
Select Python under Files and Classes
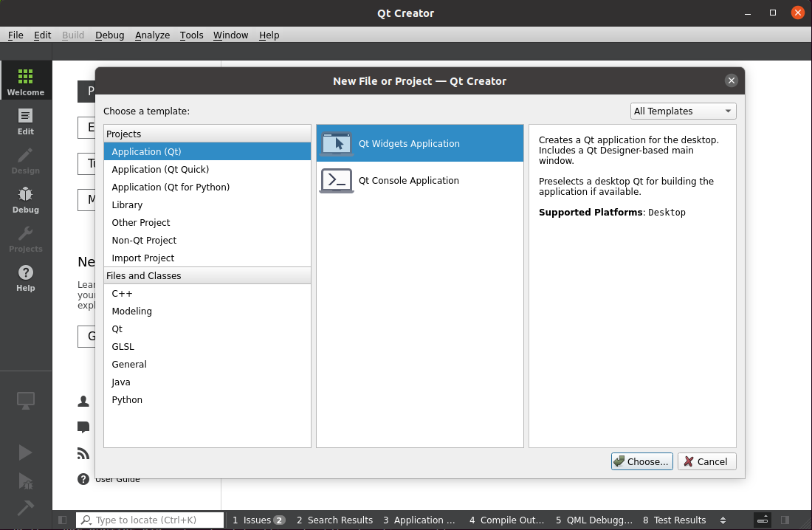[x=207, y=399]
